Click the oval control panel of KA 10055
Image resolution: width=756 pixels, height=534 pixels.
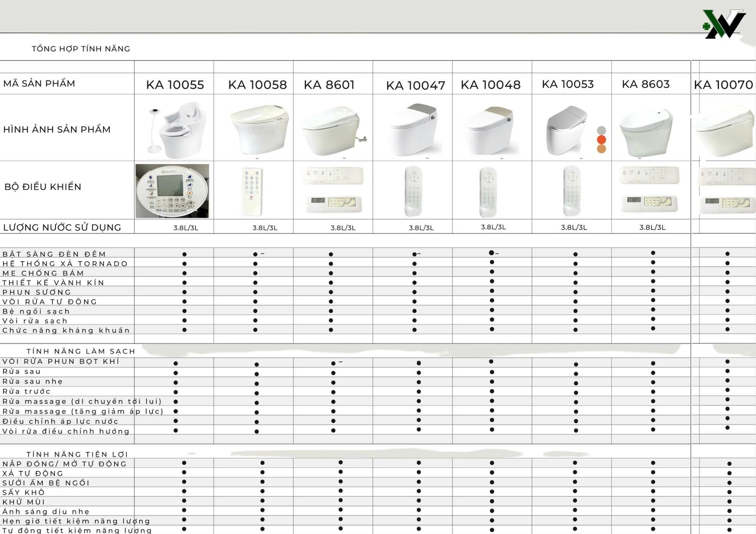point(172,191)
